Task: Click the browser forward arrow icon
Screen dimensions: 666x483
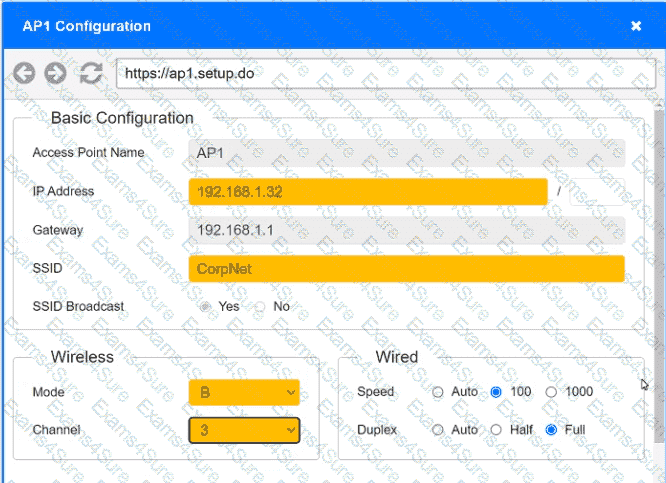Action: 56,73
